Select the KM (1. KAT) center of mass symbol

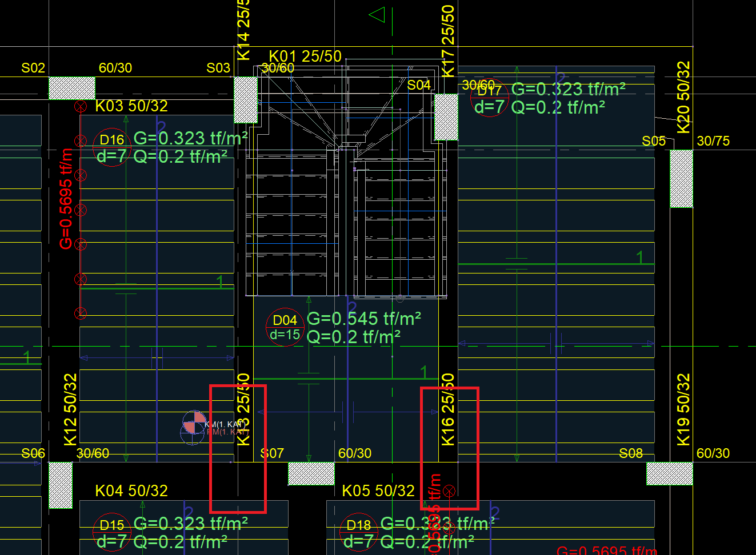pyautogui.click(x=194, y=423)
